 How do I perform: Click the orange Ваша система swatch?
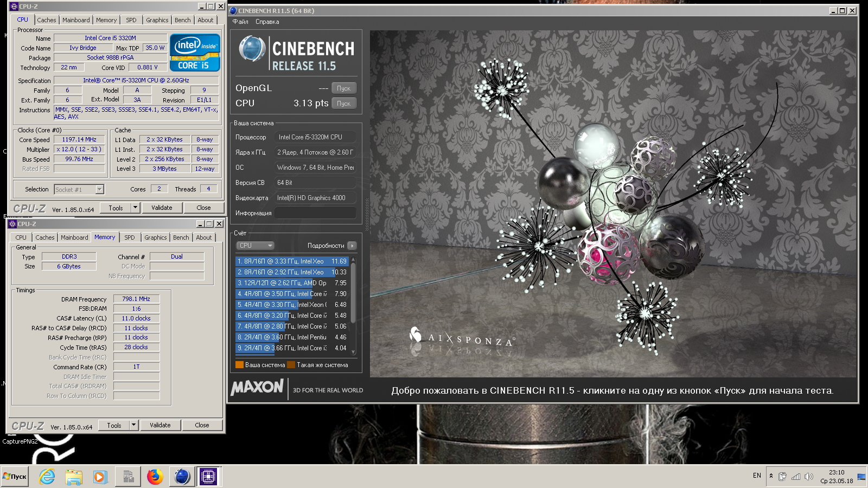pyautogui.click(x=239, y=365)
